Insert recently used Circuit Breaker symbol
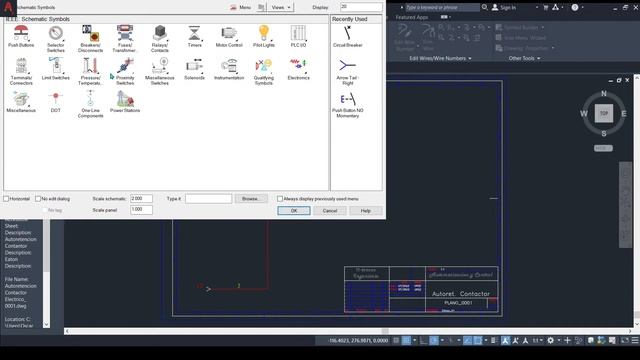 [347, 36]
